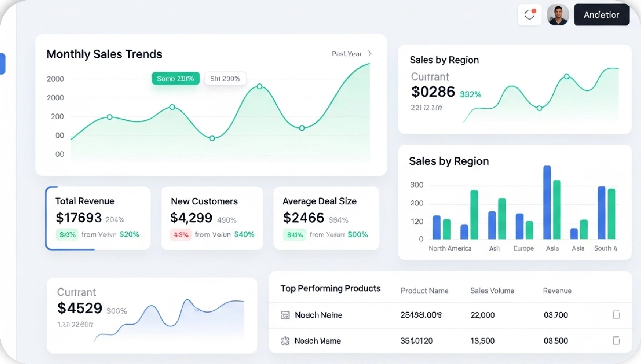The height and width of the screenshot is (364, 641).
Task: Sort by the Revenue column header
Action: coord(557,291)
